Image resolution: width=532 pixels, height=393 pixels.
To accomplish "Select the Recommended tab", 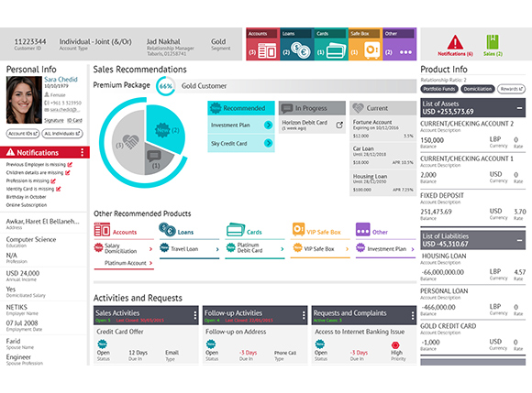I will click(241, 108).
